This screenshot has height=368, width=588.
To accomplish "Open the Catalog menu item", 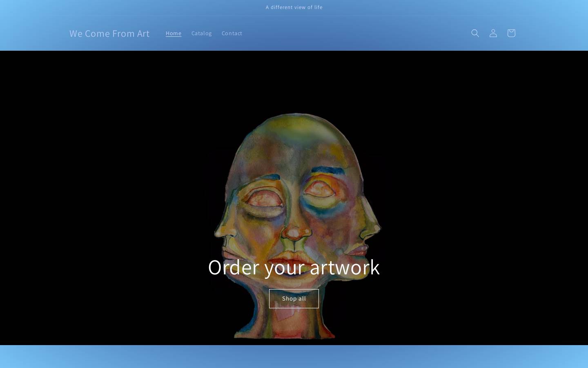I will point(202,33).
